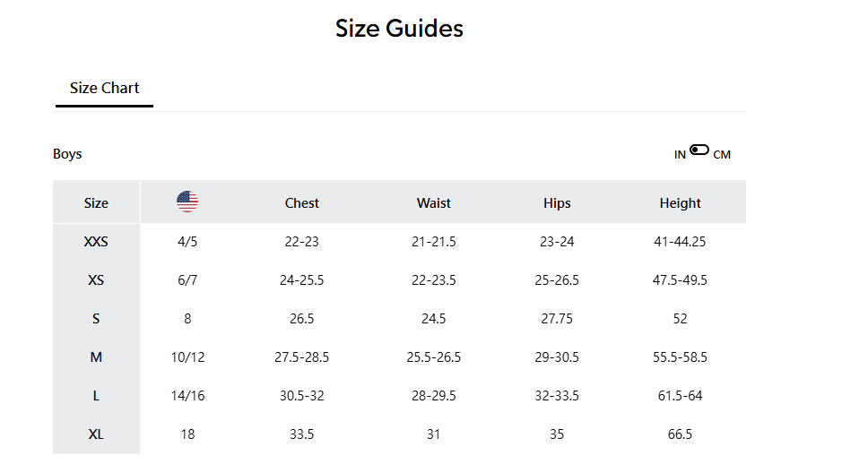Click the XXS size row label
Screen dimensions: 868x464
[96, 242]
